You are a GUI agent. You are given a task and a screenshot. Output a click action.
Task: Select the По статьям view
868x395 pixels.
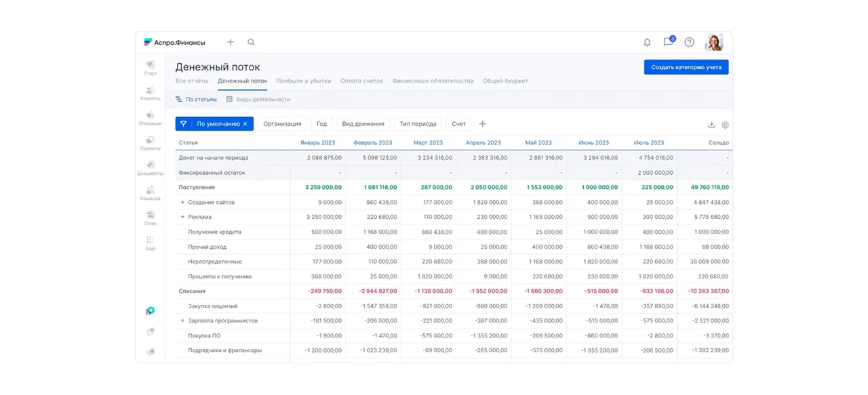196,100
